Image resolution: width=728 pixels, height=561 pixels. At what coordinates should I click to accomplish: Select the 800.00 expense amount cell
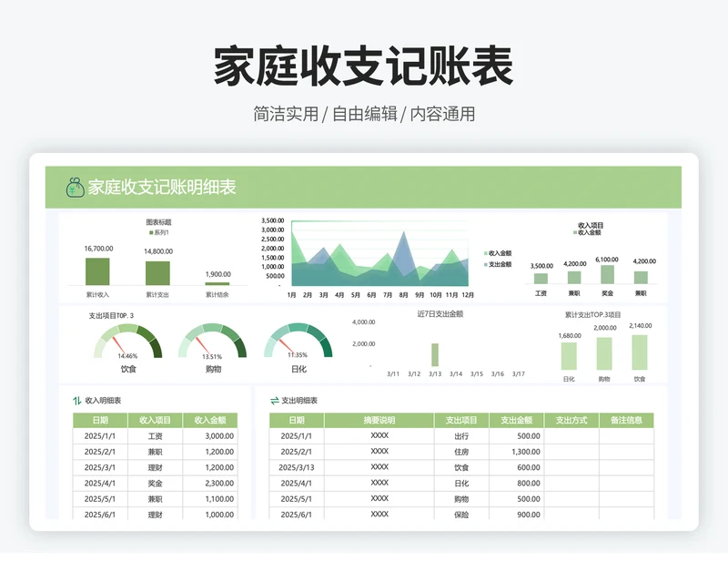tap(516, 484)
